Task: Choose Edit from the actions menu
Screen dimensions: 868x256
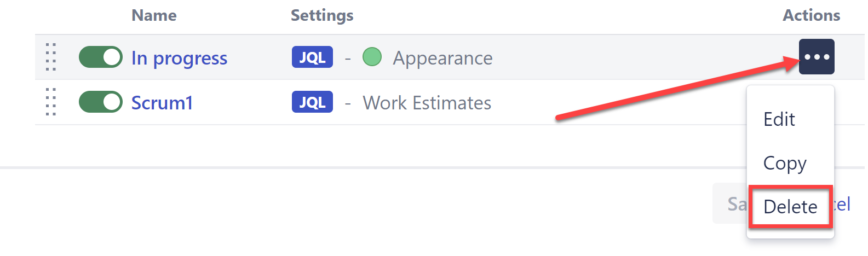Action: tap(779, 119)
